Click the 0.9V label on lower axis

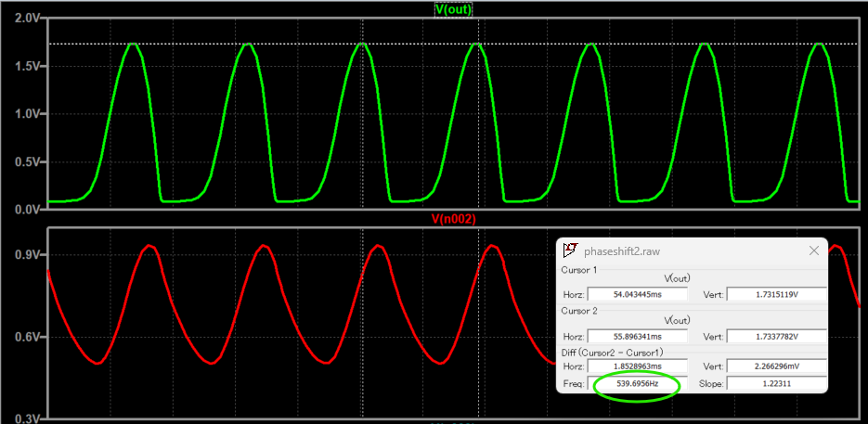tap(26, 254)
